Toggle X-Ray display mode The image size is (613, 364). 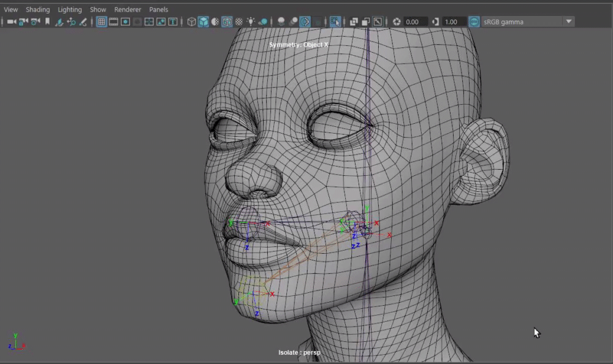coord(354,22)
